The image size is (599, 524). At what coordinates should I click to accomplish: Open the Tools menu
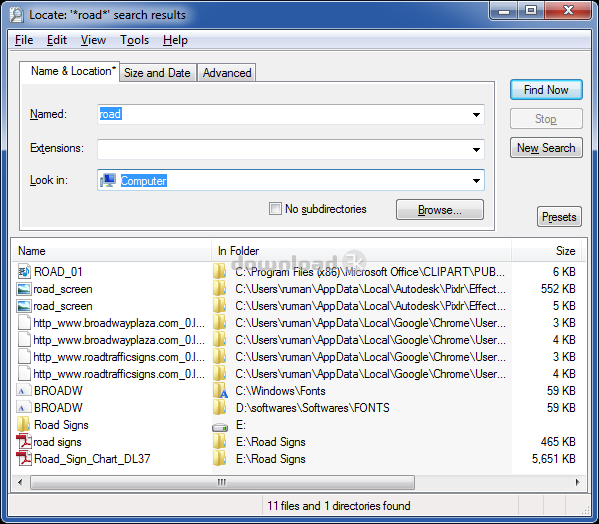[134, 40]
